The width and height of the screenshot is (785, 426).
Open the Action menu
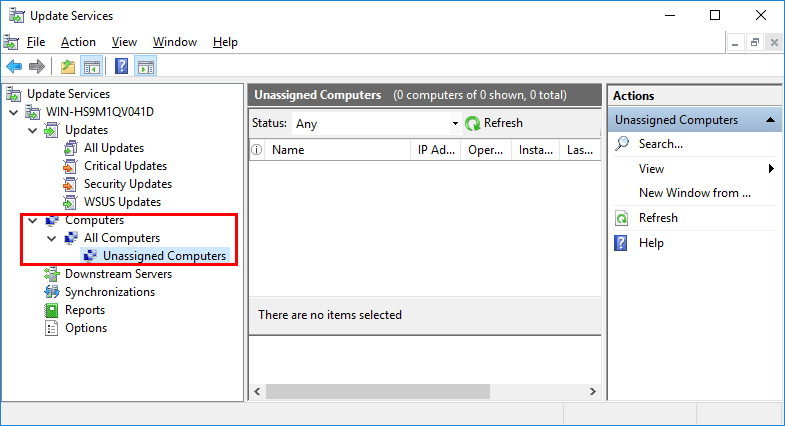point(78,42)
